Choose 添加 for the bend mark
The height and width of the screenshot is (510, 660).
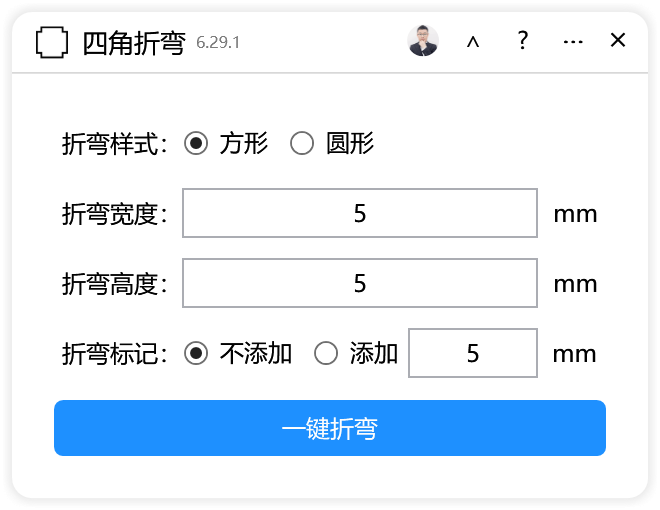(326, 353)
